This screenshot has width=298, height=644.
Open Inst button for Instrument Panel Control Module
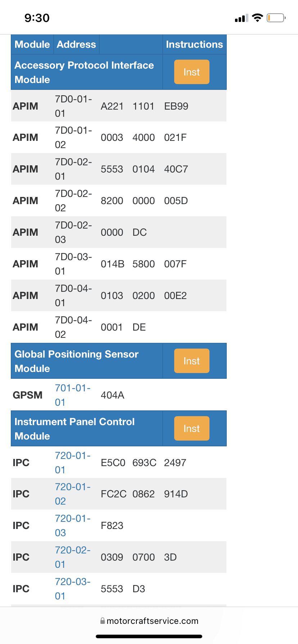191,428
